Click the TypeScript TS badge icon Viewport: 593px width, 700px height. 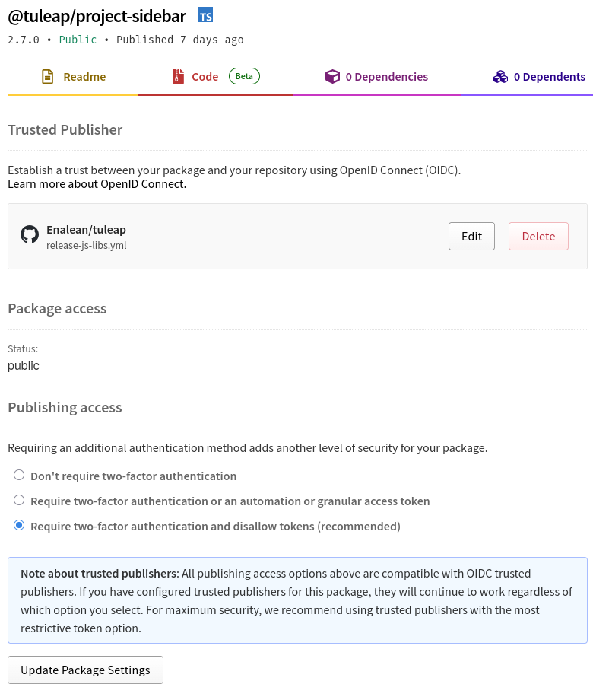[x=205, y=15]
